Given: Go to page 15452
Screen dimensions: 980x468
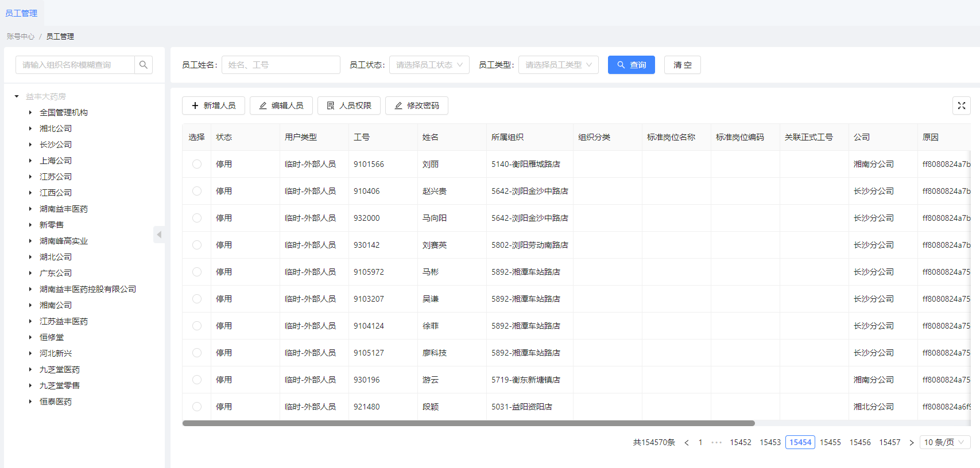Looking at the screenshot, I should tap(741, 442).
